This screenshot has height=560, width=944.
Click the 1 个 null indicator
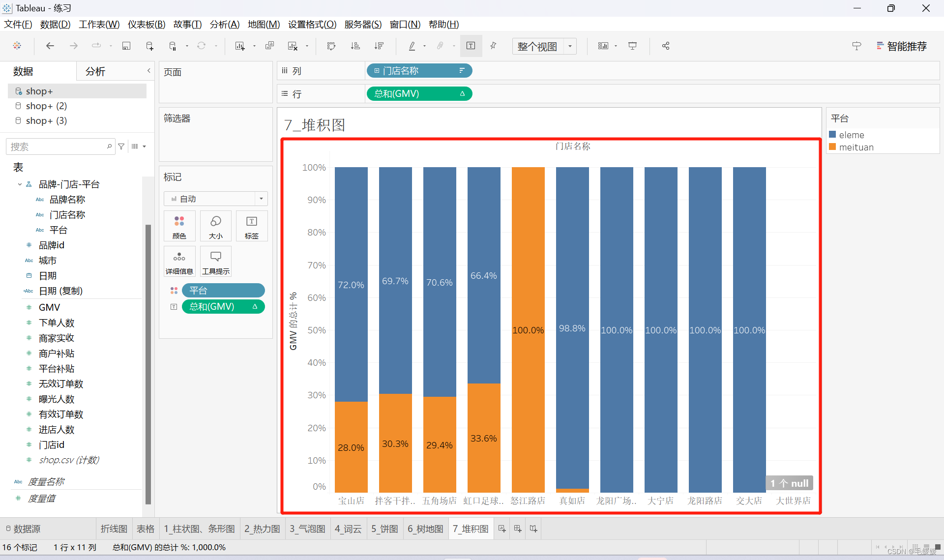tap(790, 483)
